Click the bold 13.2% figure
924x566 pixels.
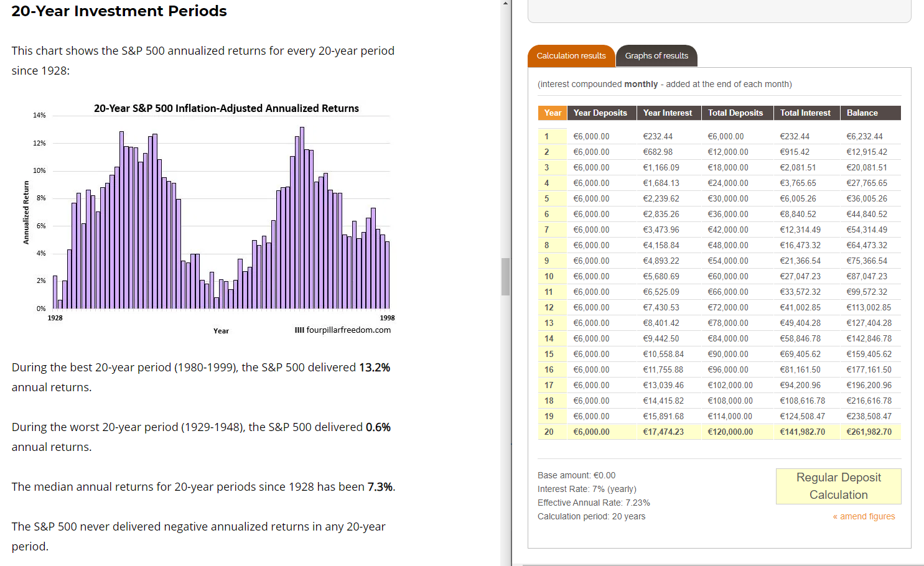pos(375,368)
